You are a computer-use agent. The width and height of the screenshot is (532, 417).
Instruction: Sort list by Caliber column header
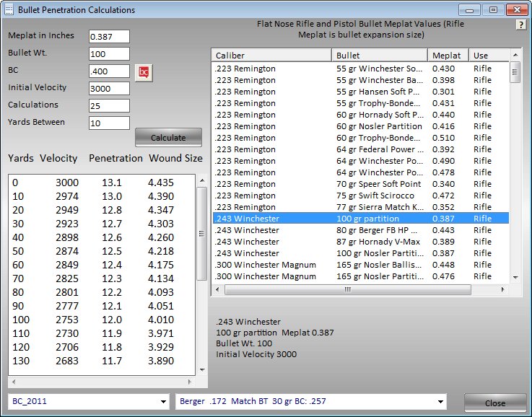[x=271, y=55]
